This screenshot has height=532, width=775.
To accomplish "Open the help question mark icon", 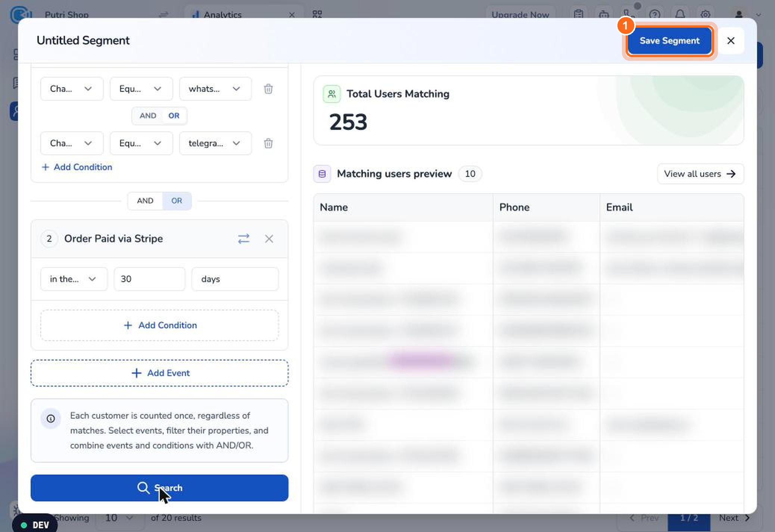I will click(654, 14).
